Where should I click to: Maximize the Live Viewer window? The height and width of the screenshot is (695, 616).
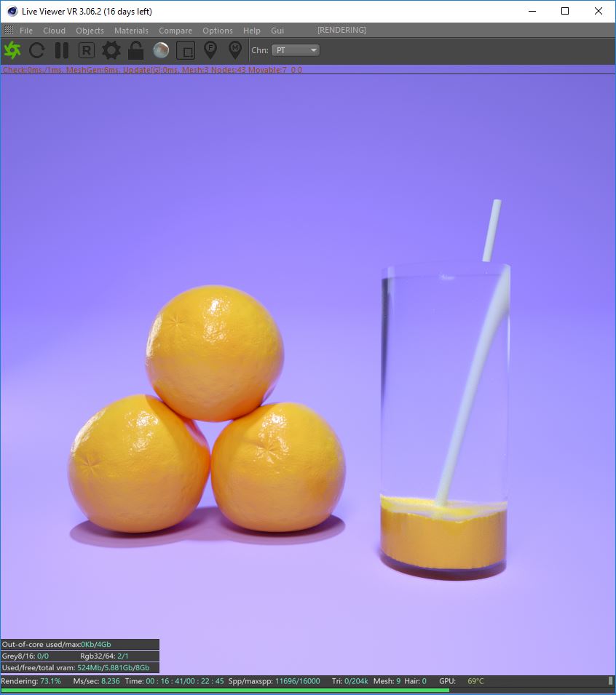(565, 11)
